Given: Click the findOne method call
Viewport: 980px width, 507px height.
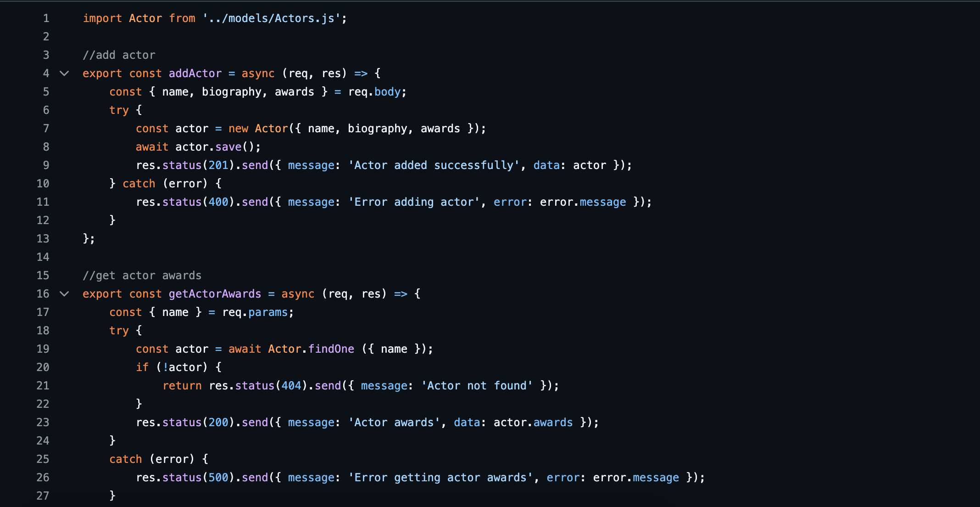Looking at the screenshot, I should point(331,349).
